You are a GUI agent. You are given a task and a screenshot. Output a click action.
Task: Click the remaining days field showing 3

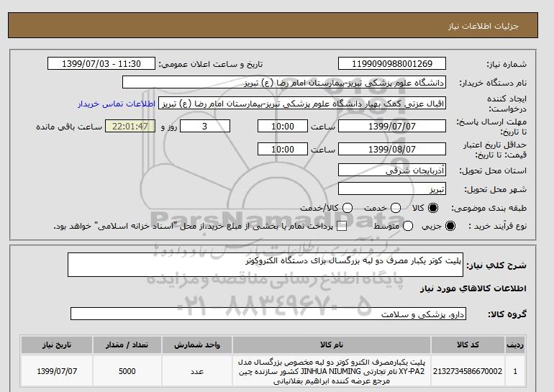(205, 126)
